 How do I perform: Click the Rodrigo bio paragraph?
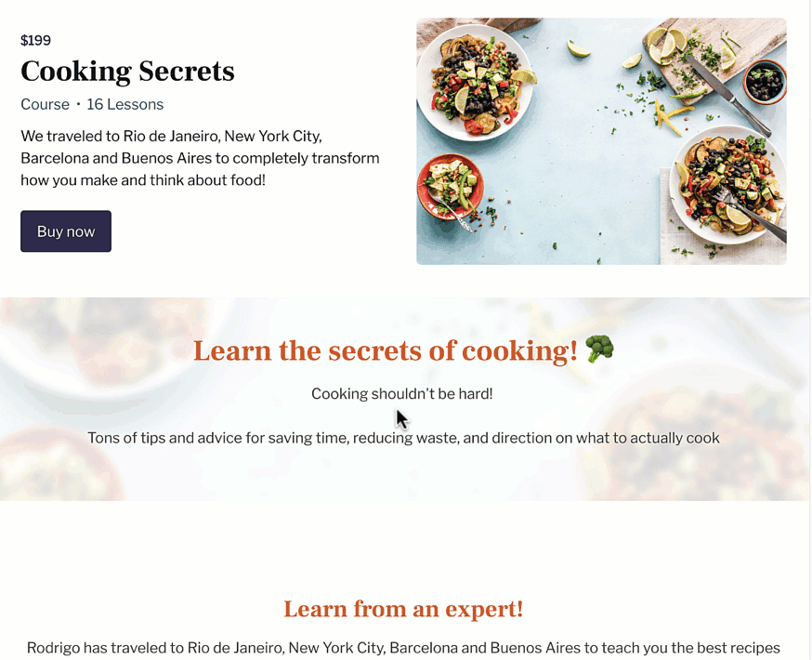coord(403,648)
